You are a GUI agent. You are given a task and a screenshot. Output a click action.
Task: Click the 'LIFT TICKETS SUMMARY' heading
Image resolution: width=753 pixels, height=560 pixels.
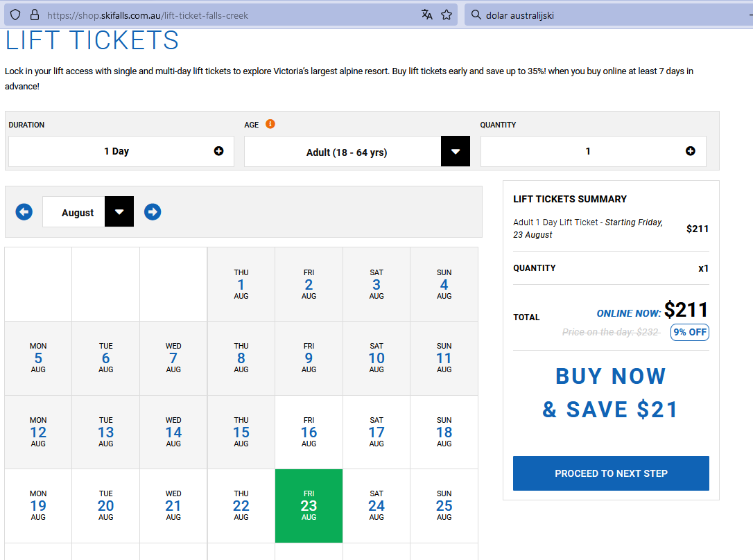(569, 199)
